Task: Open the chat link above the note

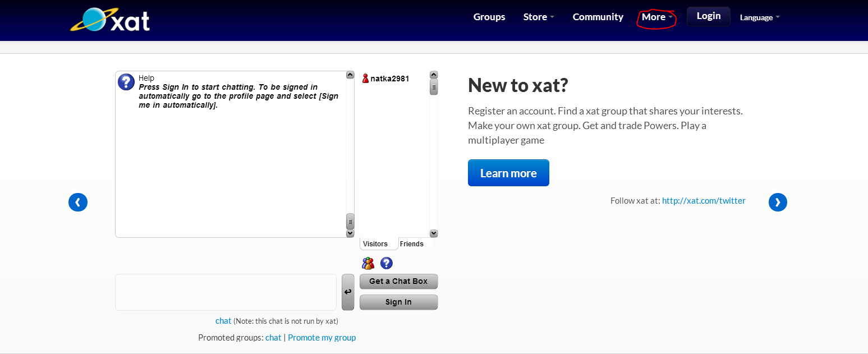Action: [223, 321]
